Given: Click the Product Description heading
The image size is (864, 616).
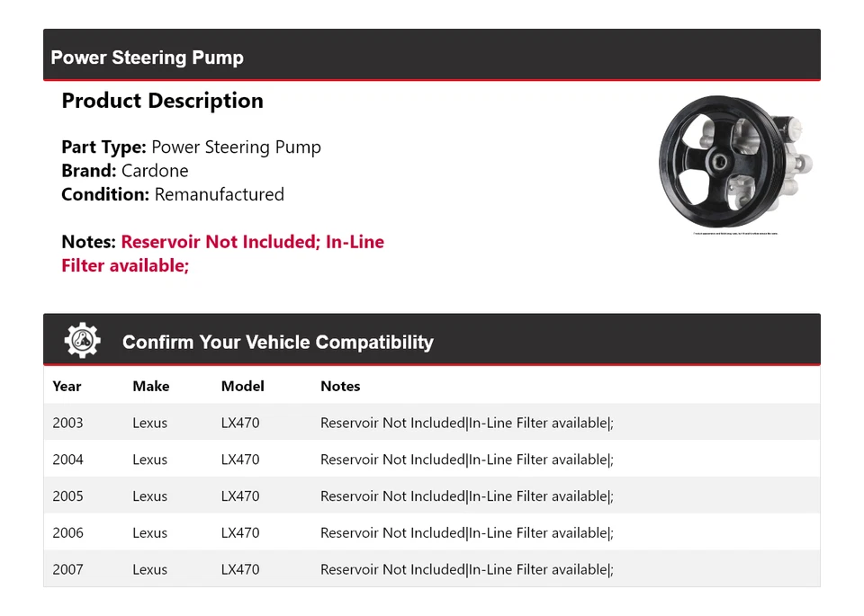Looking at the screenshot, I should click(x=162, y=101).
